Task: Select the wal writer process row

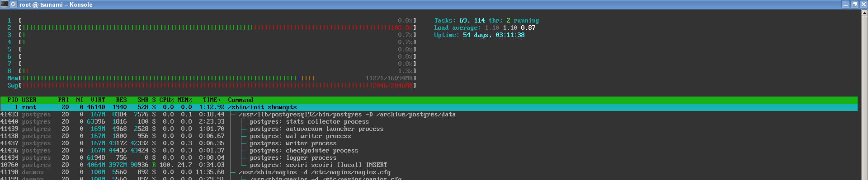Action: pos(429,136)
